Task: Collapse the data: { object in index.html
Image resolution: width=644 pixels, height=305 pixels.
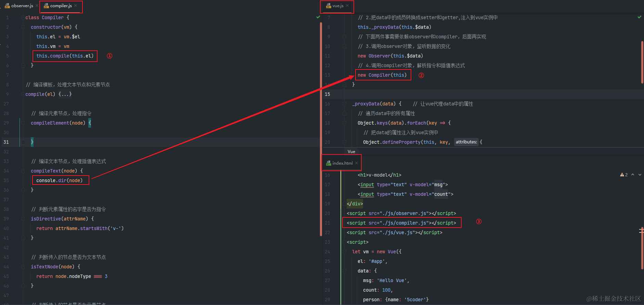Action: pyautogui.click(x=344, y=271)
